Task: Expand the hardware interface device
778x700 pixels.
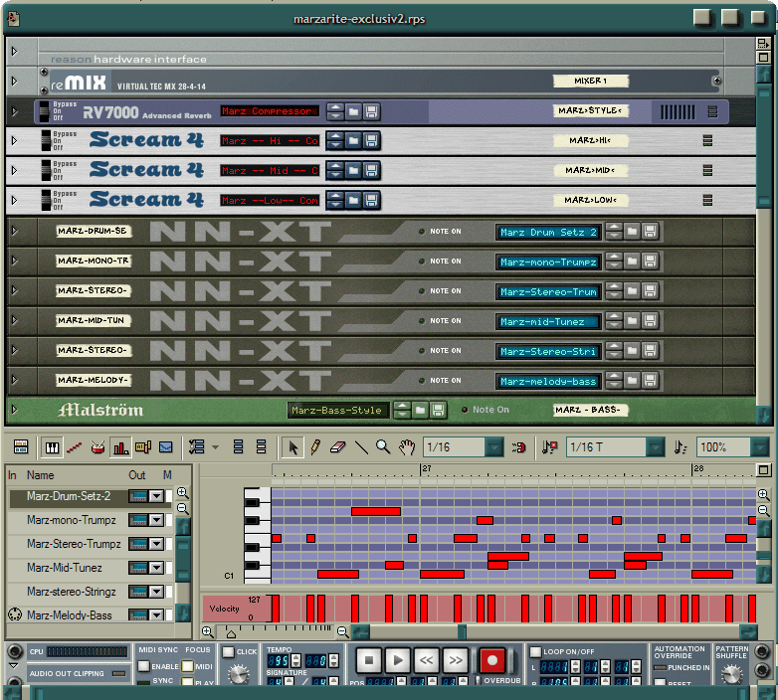Action: tap(14, 51)
